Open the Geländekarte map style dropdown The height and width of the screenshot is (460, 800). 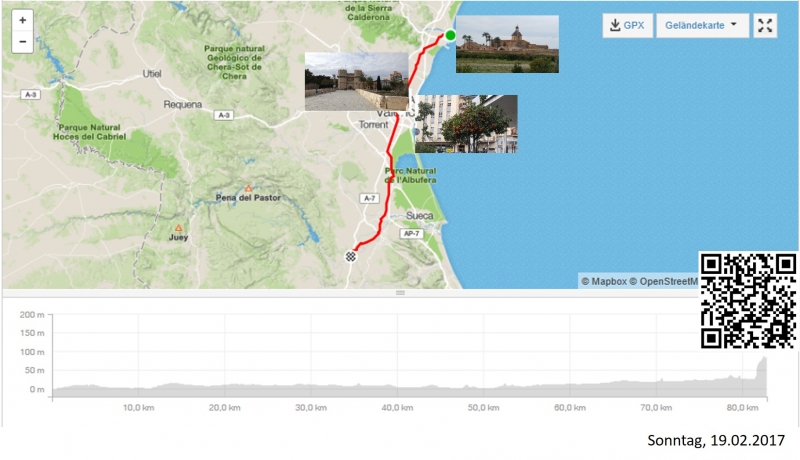pos(701,26)
